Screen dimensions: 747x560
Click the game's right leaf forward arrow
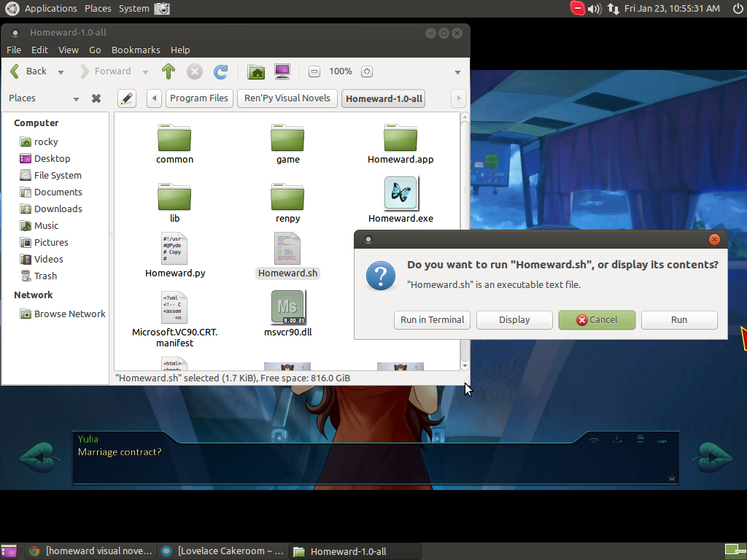[x=712, y=458]
